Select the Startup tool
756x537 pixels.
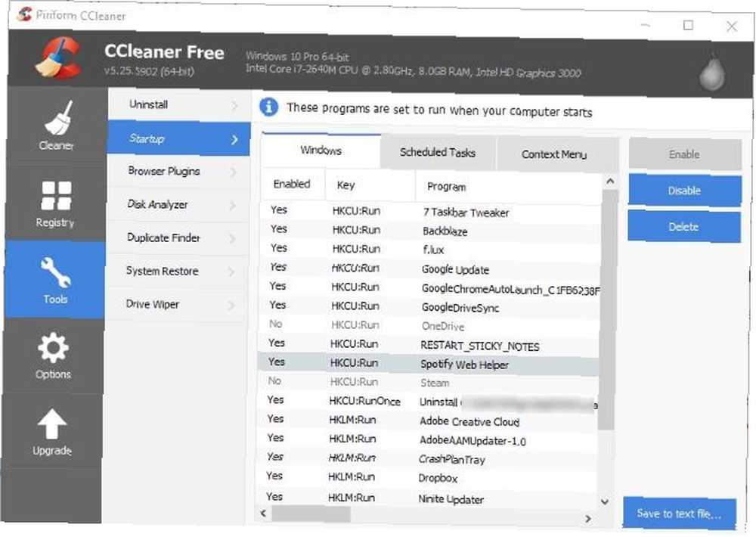(x=178, y=138)
